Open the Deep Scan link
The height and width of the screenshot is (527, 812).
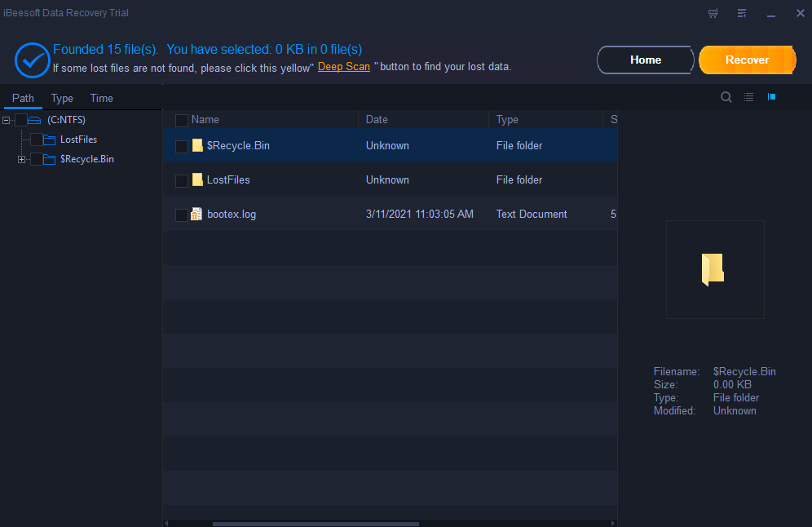pyautogui.click(x=344, y=67)
